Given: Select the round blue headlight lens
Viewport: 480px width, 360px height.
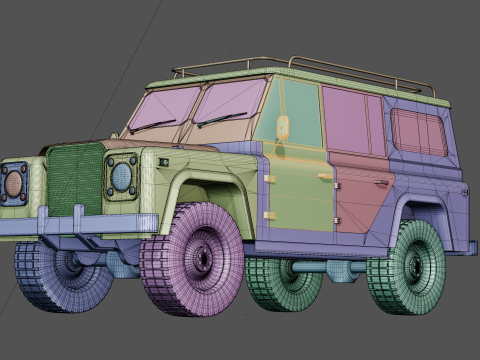Looking at the screenshot, I should tap(121, 177).
